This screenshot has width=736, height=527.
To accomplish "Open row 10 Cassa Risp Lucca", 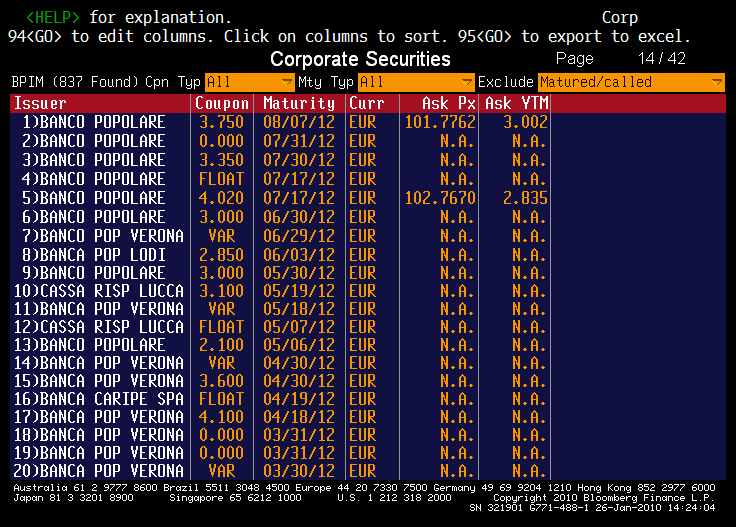I will click(x=100, y=291).
